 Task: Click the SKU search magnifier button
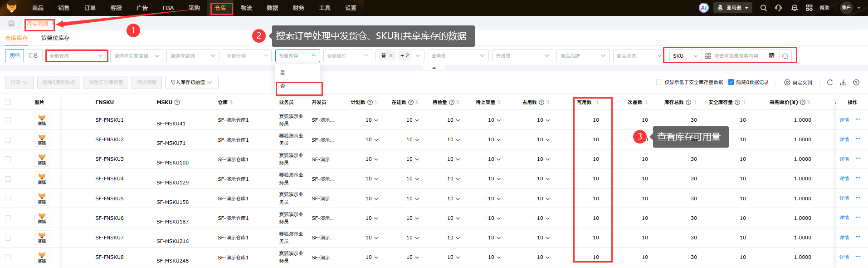point(785,56)
